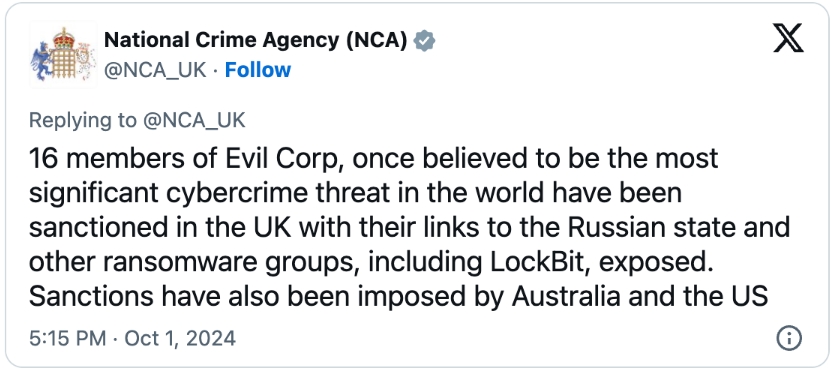
Task: Open the @NCA_UK mention in the Replying to line
Action: click(x=194, y=121)
